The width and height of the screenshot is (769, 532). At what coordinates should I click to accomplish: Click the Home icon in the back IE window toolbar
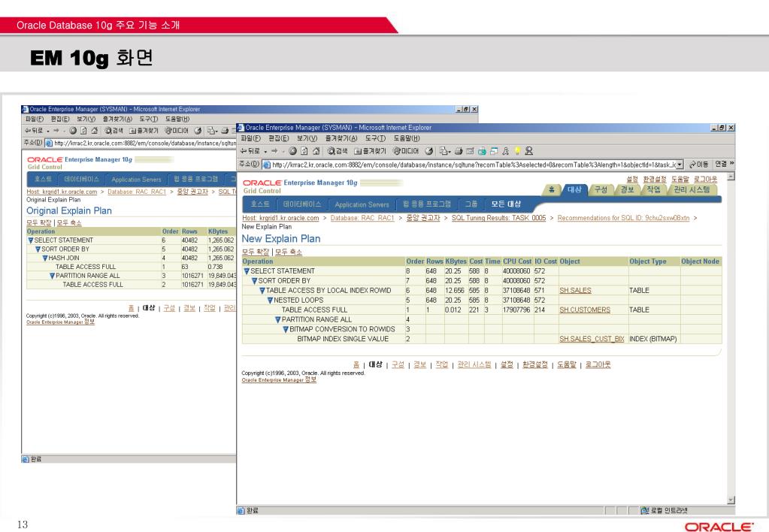(x=95, y=131)
